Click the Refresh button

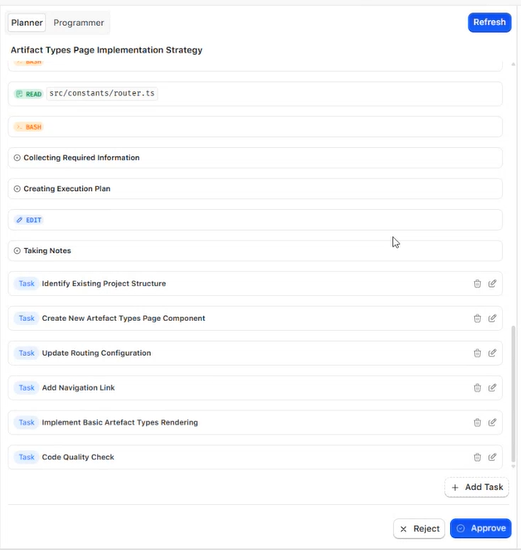point(489,22)
